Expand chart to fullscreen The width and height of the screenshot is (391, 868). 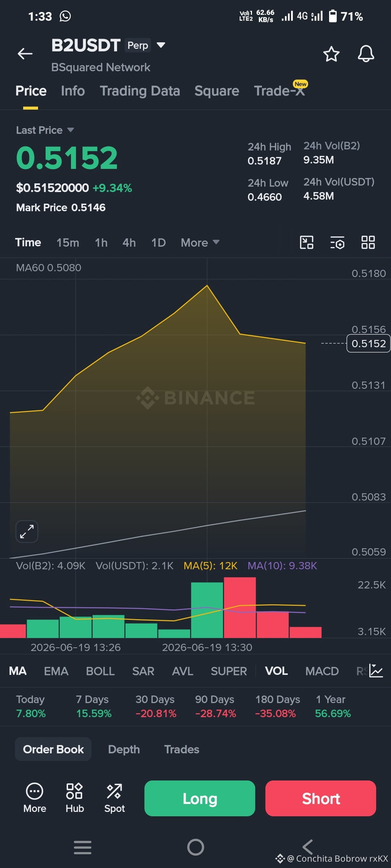27,532
